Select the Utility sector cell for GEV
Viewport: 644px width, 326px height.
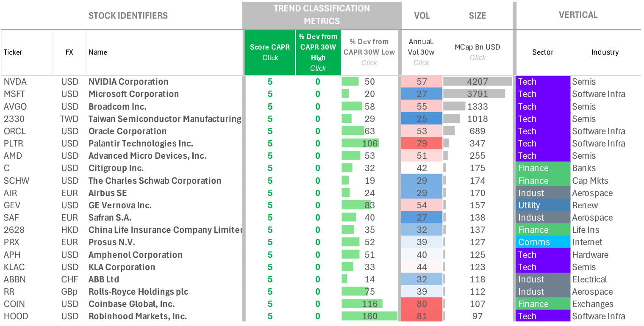pos(543,205)
